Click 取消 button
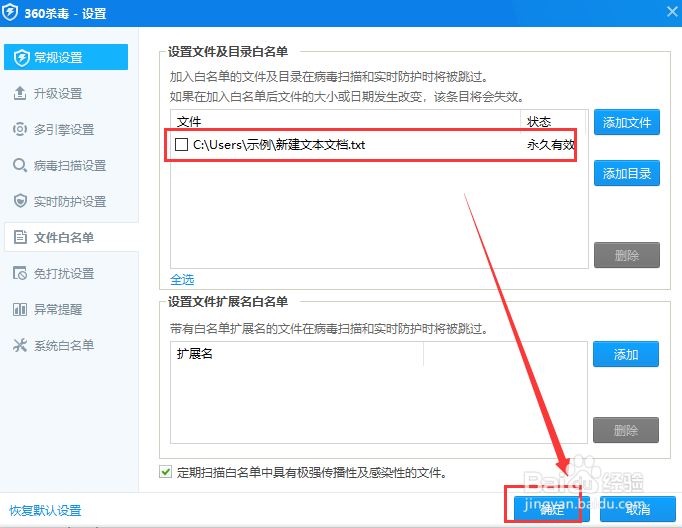Screen dimensions: 682x528 (x=638, y=508)
